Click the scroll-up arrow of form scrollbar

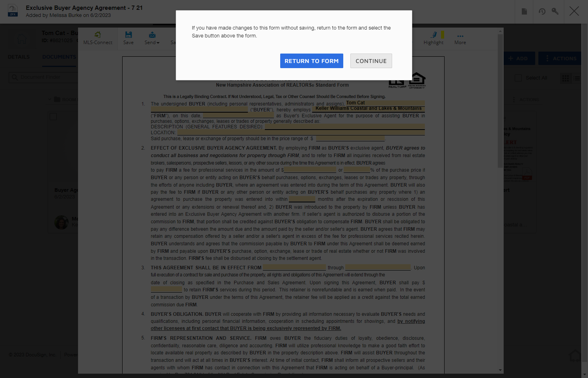[501, 31]
